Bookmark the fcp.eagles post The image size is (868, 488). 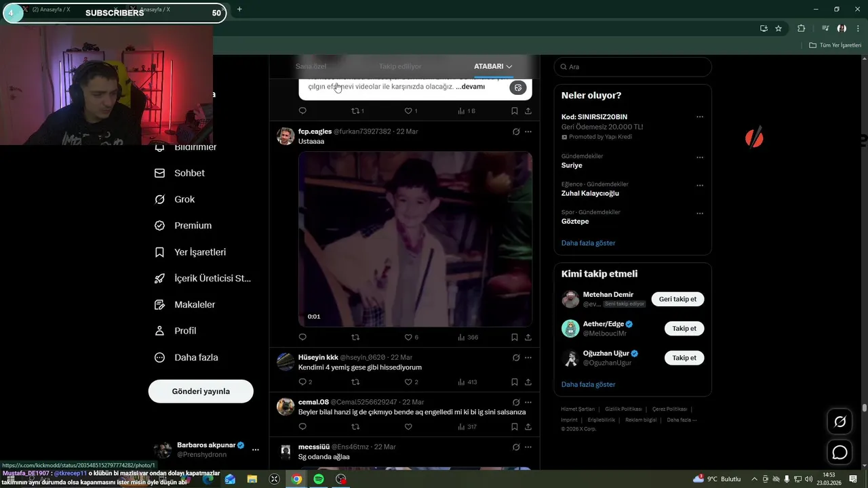[x=515, y=337]
